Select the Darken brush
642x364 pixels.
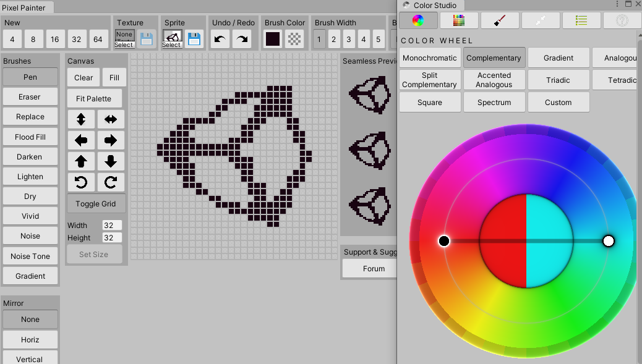click(30, 156)
